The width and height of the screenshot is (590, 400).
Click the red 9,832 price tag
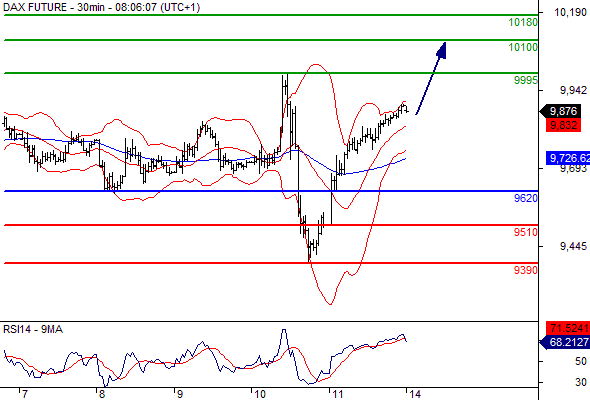(x=563, y=125)
